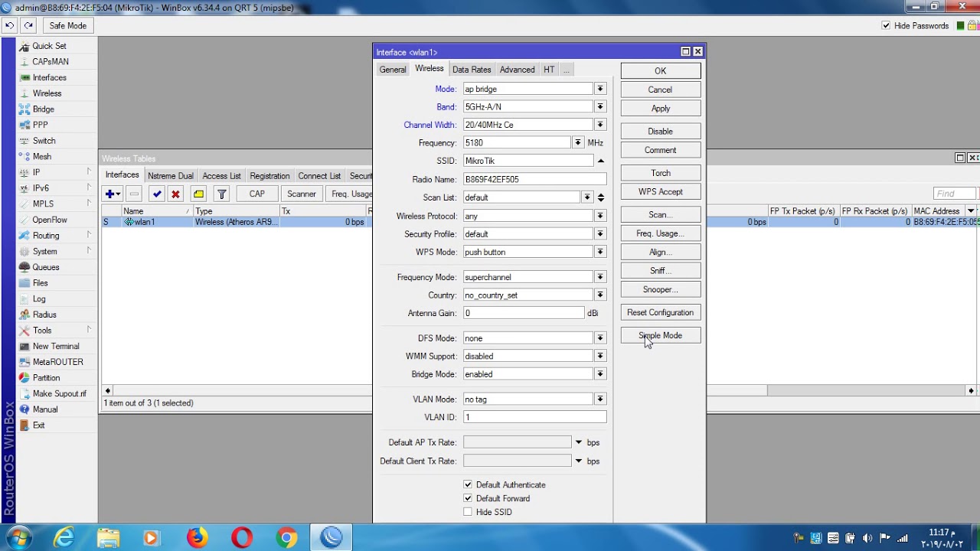Click the SSID input field
Viewport: 980px width, 551px height.
click(x=528, y=161)
